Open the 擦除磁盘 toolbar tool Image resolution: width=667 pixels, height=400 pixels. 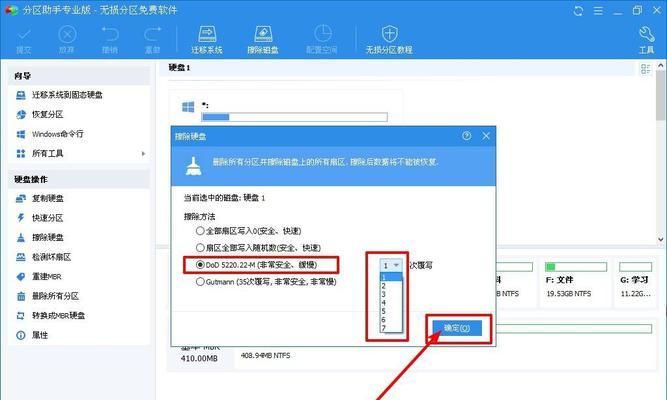click(x=263, y=40)
